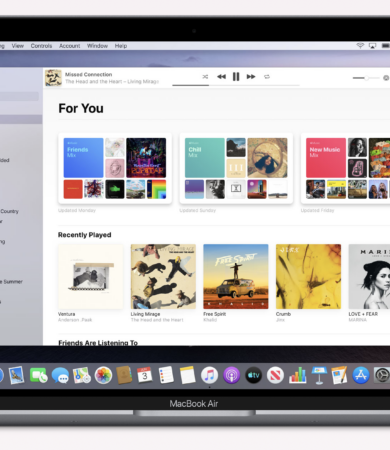390x450 pixels.
Task: Click the MARINA artist label
Action: 358,320
